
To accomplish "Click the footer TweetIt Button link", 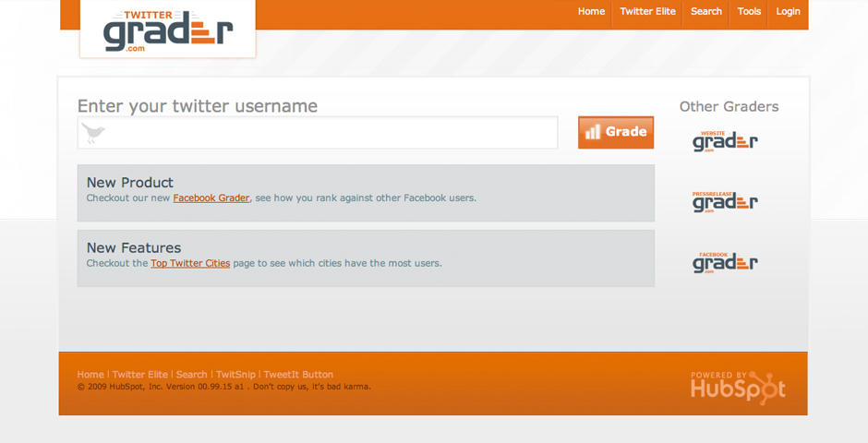I will tap(298, 375).
